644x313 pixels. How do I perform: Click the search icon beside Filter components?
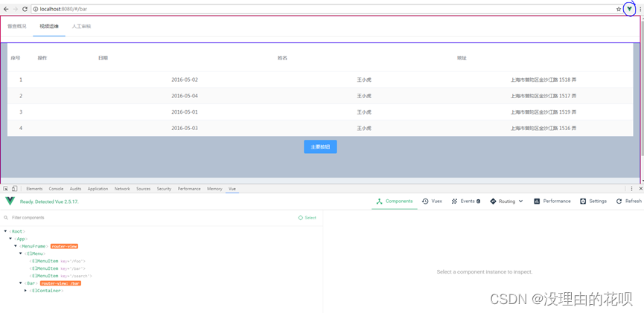pos(6,218)
